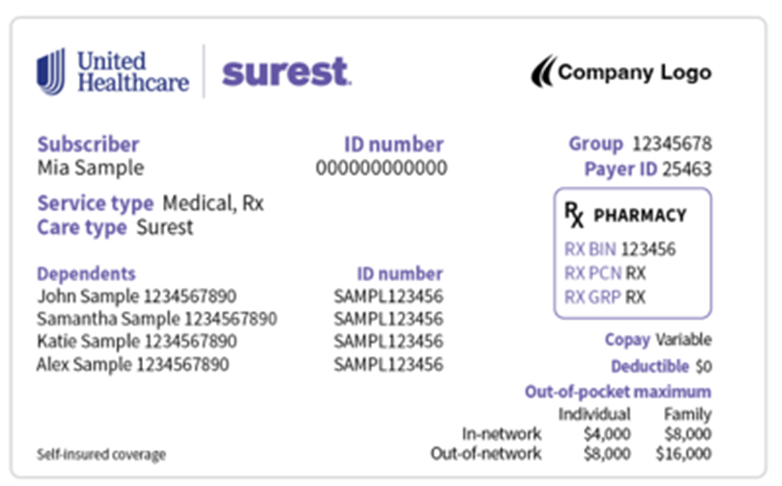The image size is (782, 486).
Task: Click the Self-insured coverage text
Action: [101, 454]
